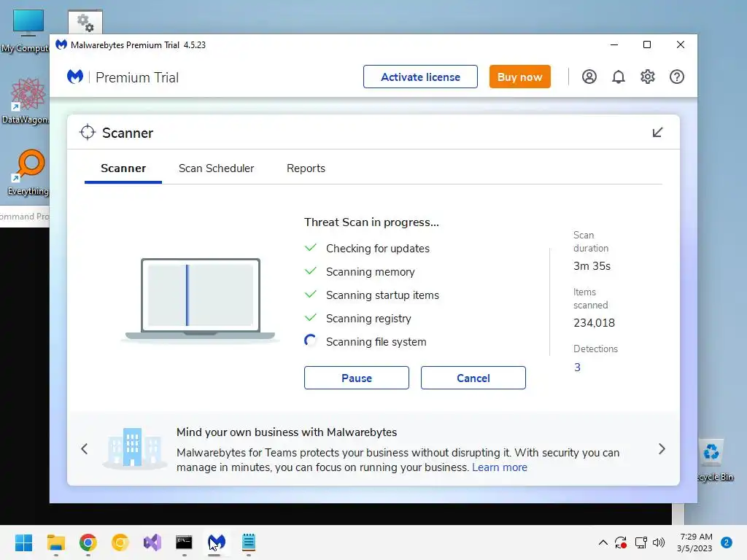Click the Malwarebytes taskbar icon

[216, 542]
